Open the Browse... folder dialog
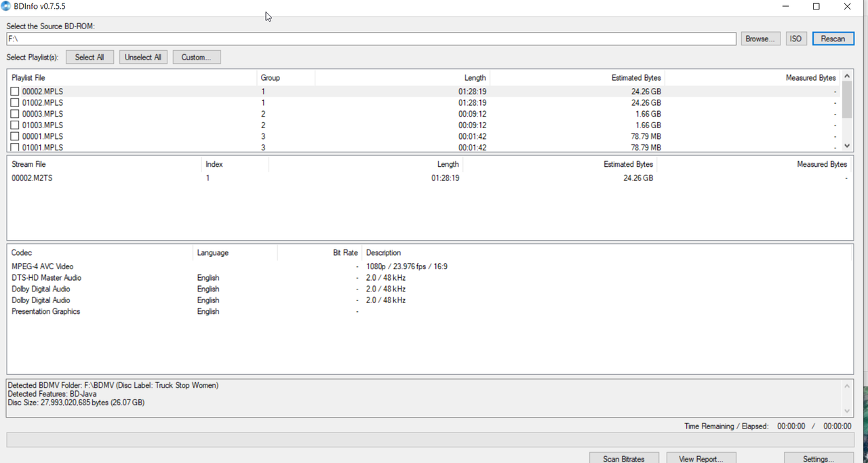Viewport: 868px width, 463px height. coord(760,39)
